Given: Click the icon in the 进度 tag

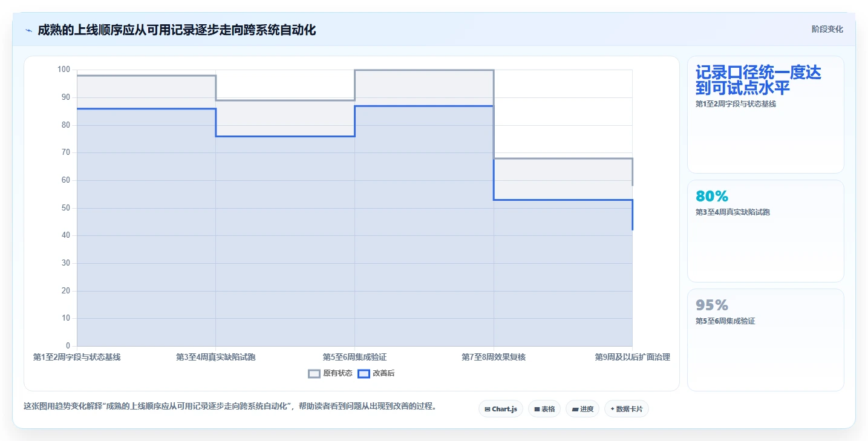Looking at the screenshot, I should (x=575, y=410).
